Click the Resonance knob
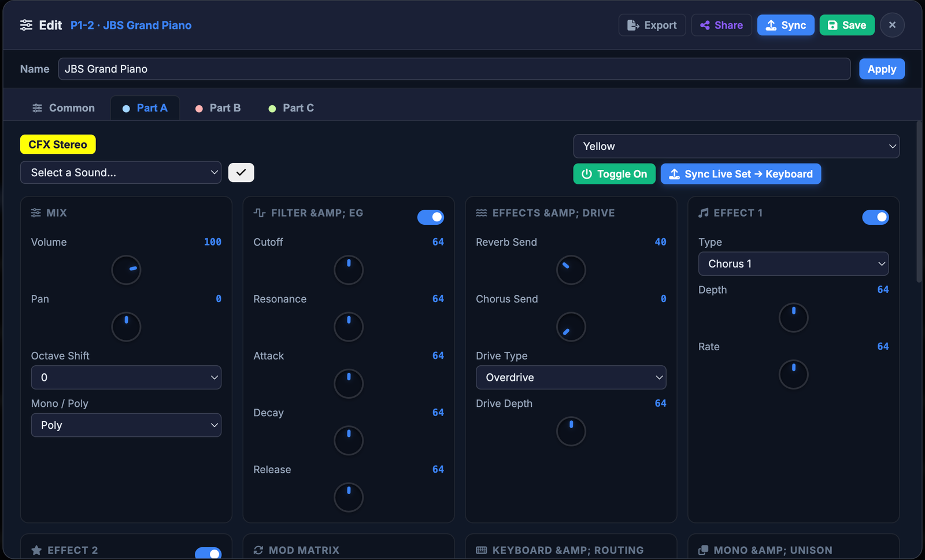The width and height of the screenshot is (925, 560). click(349, 327)
